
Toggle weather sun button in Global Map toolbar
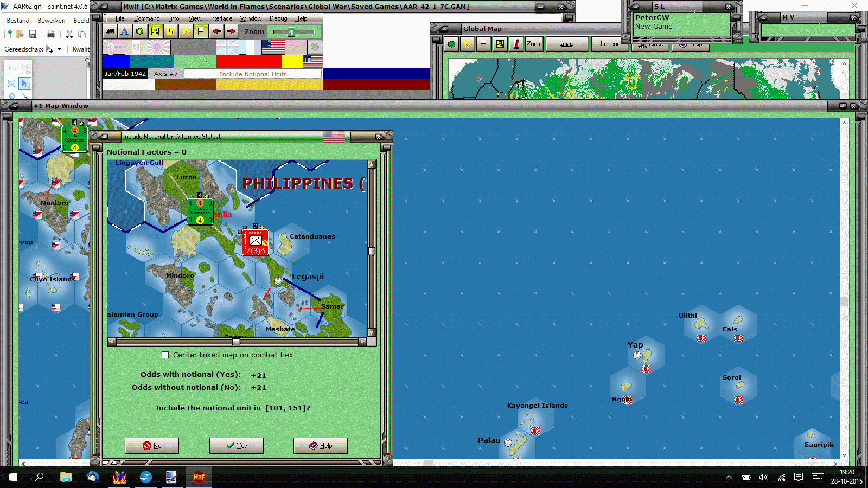(x=467, y=44)
